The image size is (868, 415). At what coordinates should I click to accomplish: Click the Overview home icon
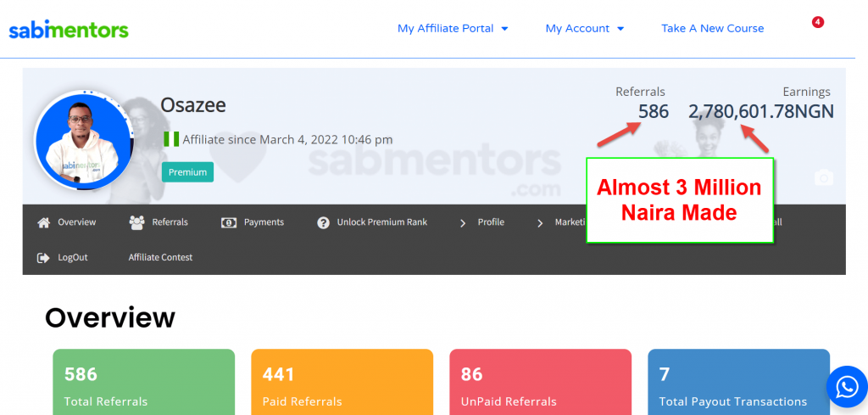click(44, 222)
